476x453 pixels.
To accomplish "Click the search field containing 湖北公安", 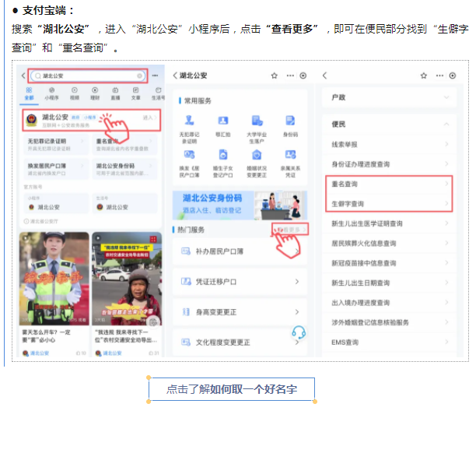I will pyautogui.click(x=88, y=75).
